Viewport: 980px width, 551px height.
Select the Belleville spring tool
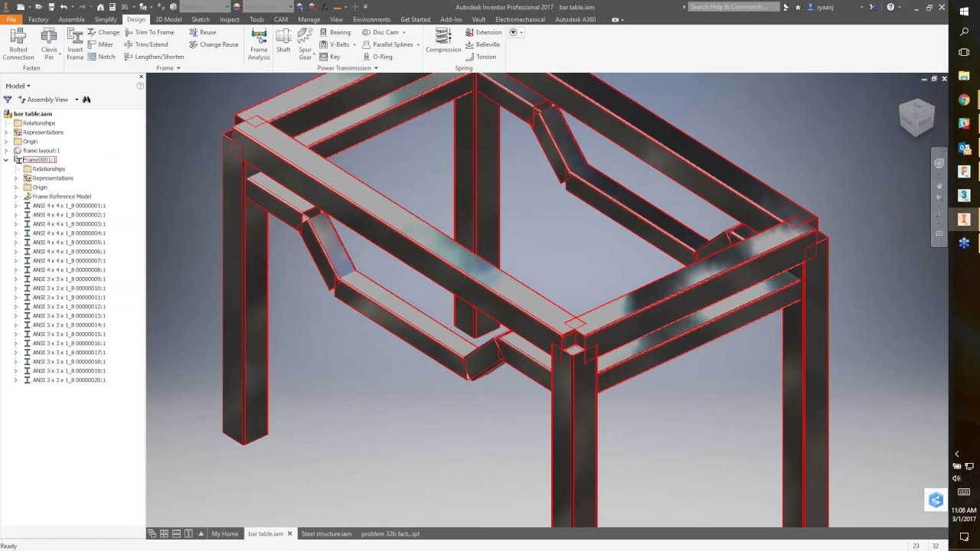coord(482,44)
